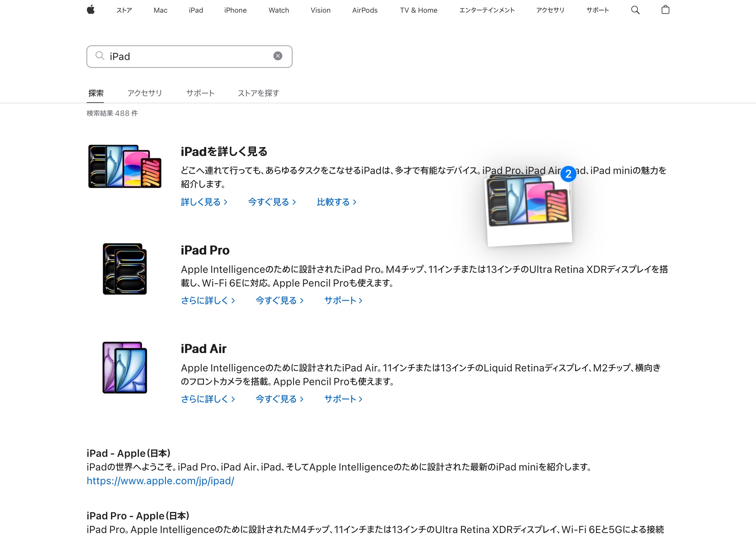
Task: Click 比較する link under iPad overview
Action: point(336,202)
